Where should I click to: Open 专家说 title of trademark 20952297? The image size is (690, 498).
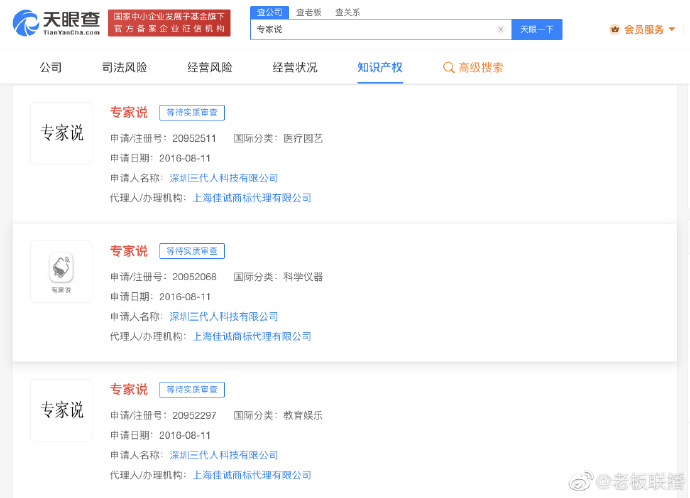click(x=129, y=390)
